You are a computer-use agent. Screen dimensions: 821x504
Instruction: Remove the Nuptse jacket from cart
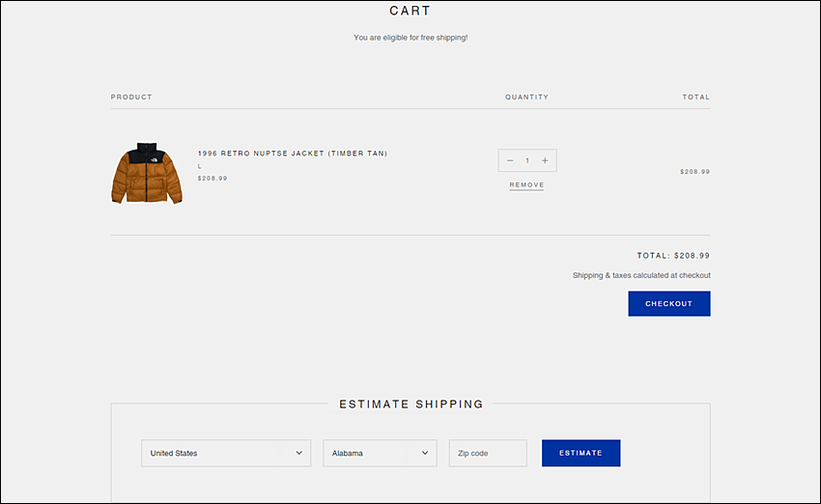526,185
